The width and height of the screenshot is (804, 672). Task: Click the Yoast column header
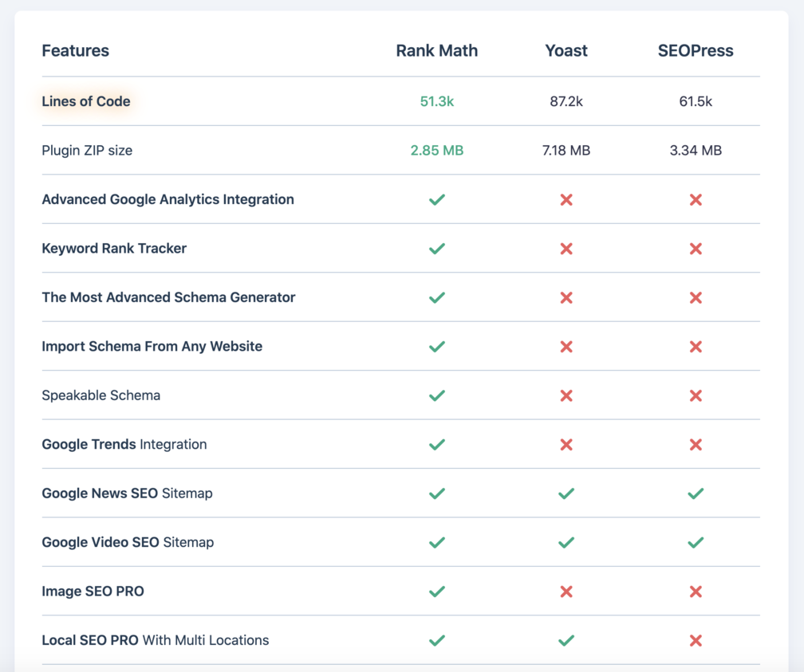[566, 51]
